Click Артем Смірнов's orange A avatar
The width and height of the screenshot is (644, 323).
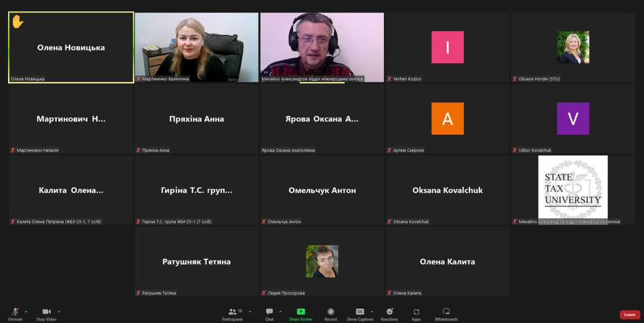447,119
